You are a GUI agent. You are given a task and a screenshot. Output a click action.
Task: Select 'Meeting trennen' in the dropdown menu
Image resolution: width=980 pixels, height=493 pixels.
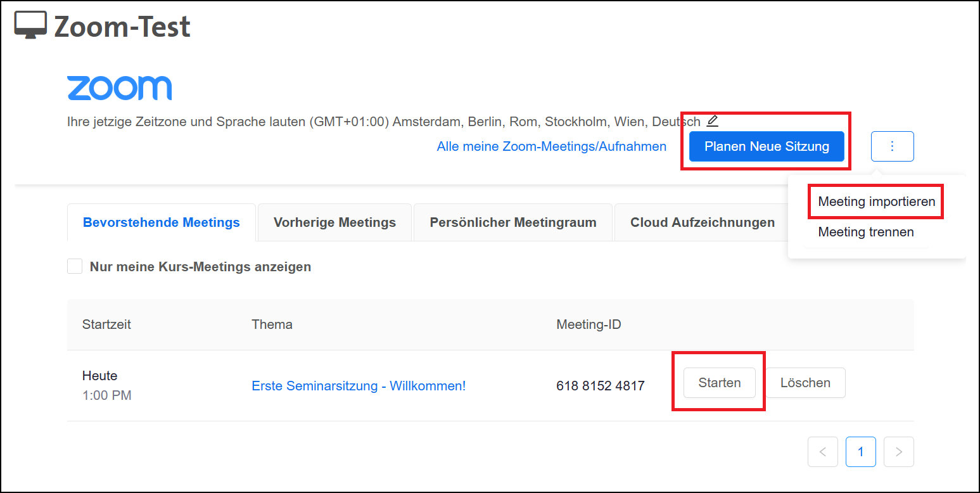(865, 232)
